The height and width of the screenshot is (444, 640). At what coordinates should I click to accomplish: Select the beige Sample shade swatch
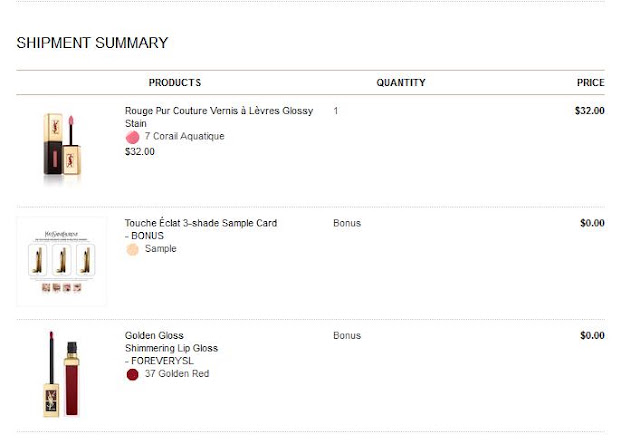click(132, 249)
